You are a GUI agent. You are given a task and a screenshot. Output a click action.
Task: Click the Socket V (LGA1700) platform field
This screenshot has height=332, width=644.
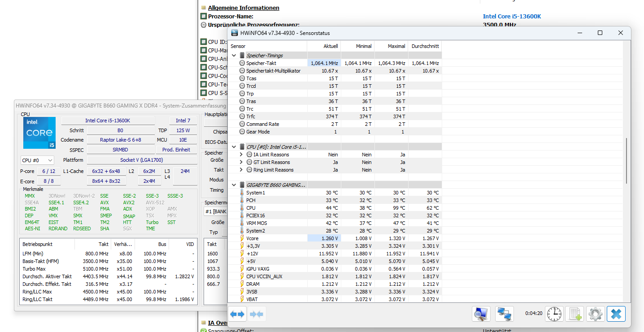point(142,160)
